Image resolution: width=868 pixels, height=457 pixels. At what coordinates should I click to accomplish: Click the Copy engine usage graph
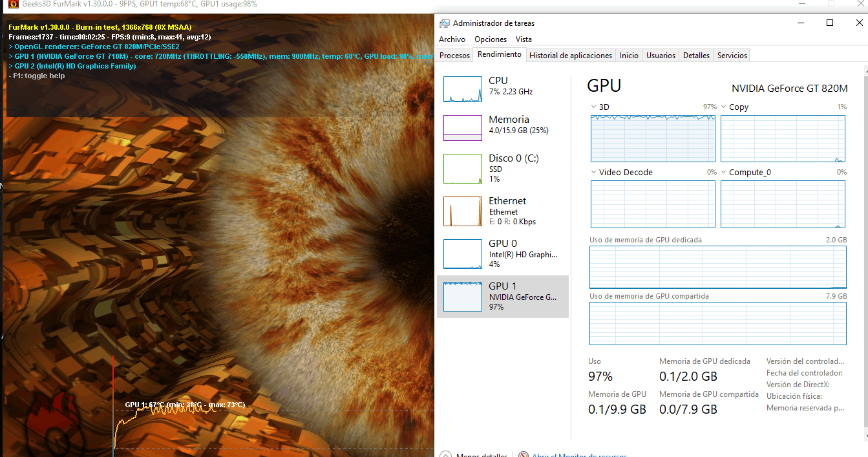pos(783,138)
